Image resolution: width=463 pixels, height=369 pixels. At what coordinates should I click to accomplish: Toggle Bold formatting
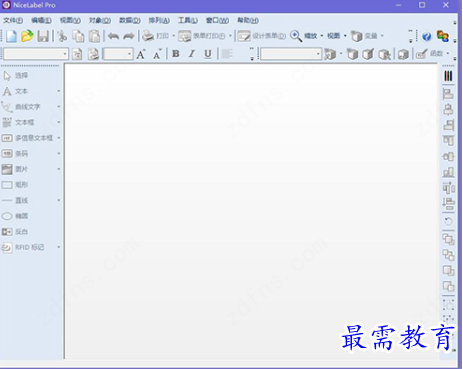(176, 54)
